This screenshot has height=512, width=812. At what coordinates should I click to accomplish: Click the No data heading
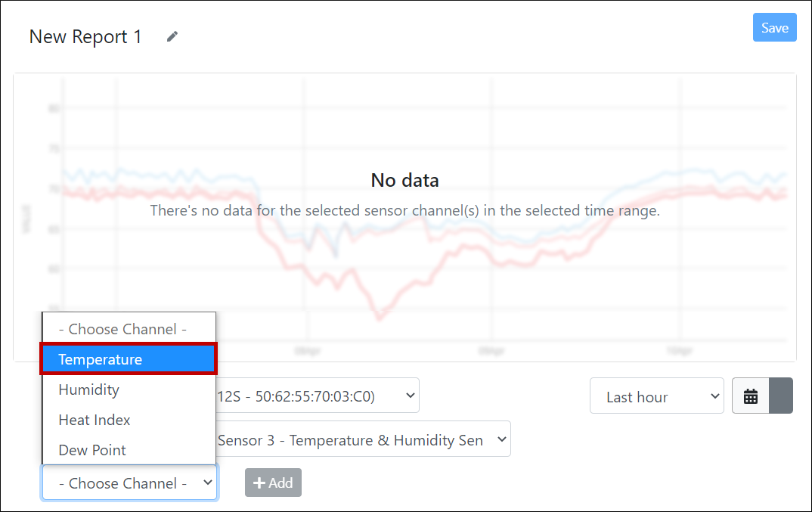[x=404, y=180]
